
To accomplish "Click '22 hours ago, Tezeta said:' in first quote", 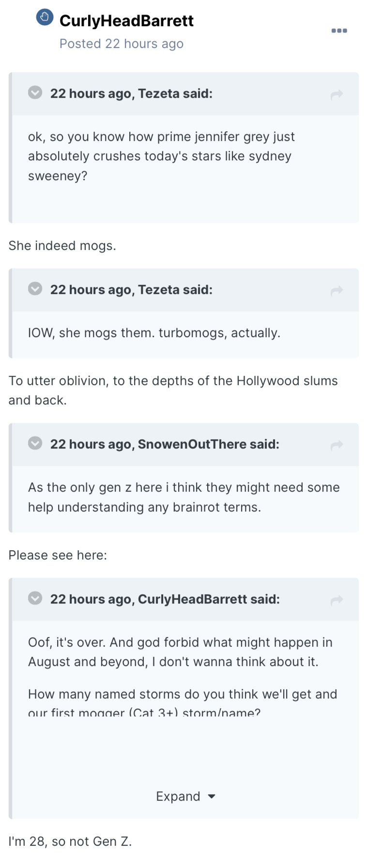I will [x=131, y=93].
